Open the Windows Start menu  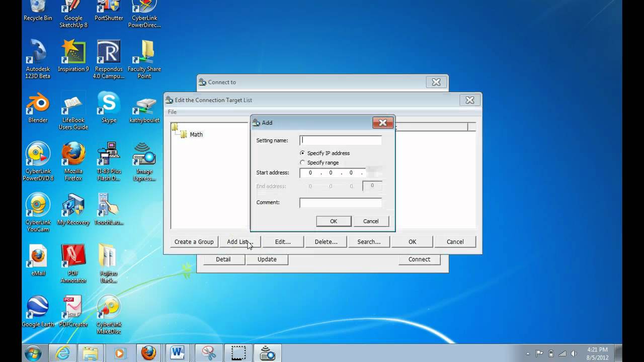coord(33,353)
